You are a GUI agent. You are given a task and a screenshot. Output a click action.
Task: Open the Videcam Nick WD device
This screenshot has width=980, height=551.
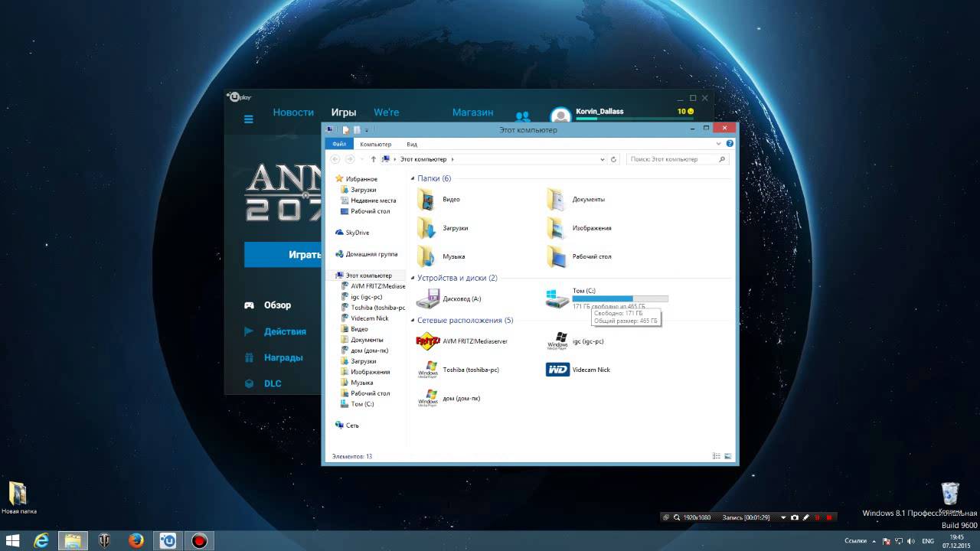click(578, 370)
